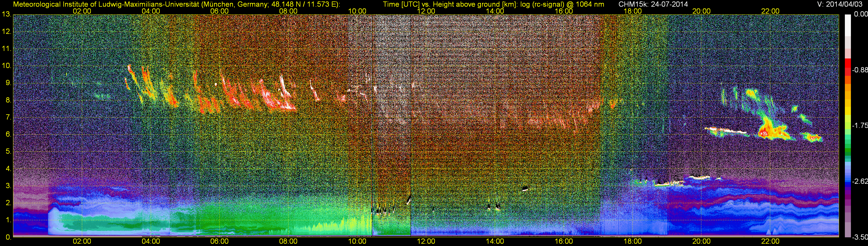Click the 14:00 label on the bottom time axis

pos(495,241)
